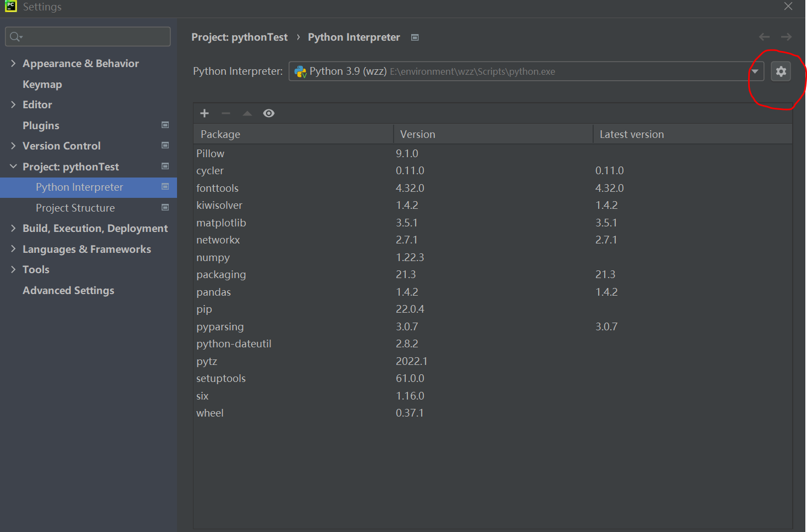
Task: Click the back navigation arrow
Action: [764, 37]
